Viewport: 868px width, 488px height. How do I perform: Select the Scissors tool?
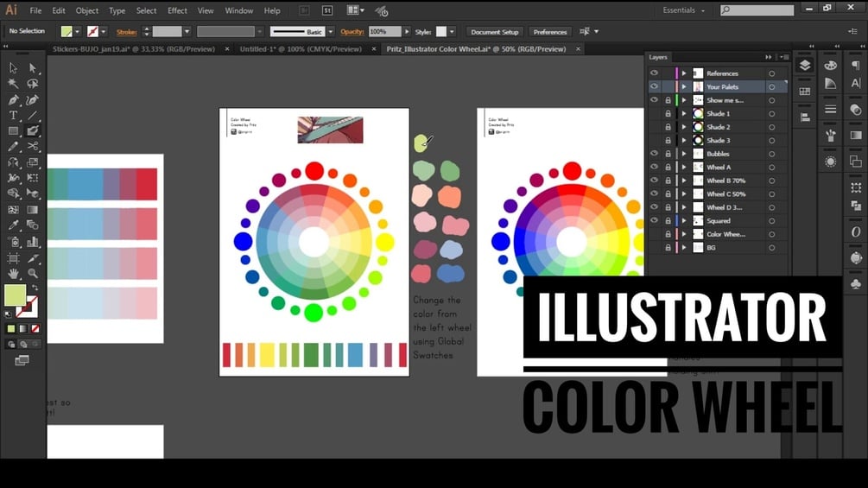coord(33,147)
